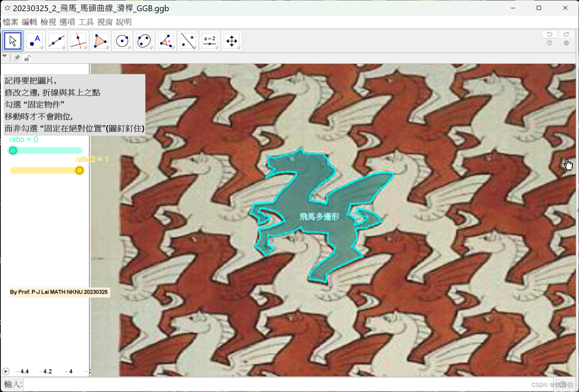Expand the Perpendicular Line tool dropdown triangle

click(x=86, y=48)
